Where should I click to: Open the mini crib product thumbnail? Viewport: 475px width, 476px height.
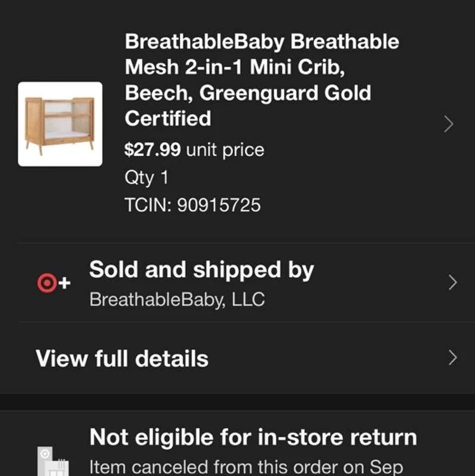click(60, 124)
